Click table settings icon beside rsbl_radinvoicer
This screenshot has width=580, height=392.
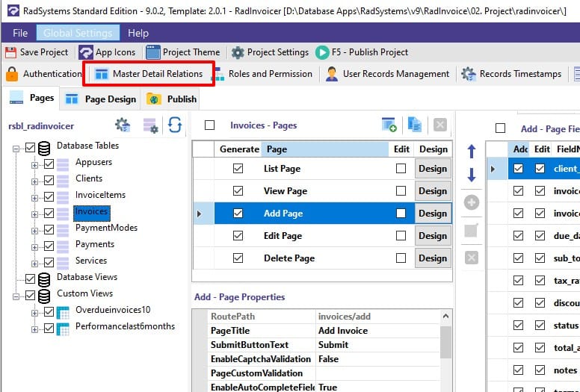pos(150,125)
